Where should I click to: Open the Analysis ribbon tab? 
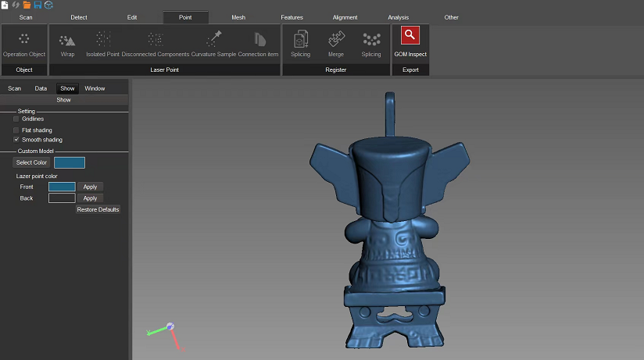click(399, 17)
